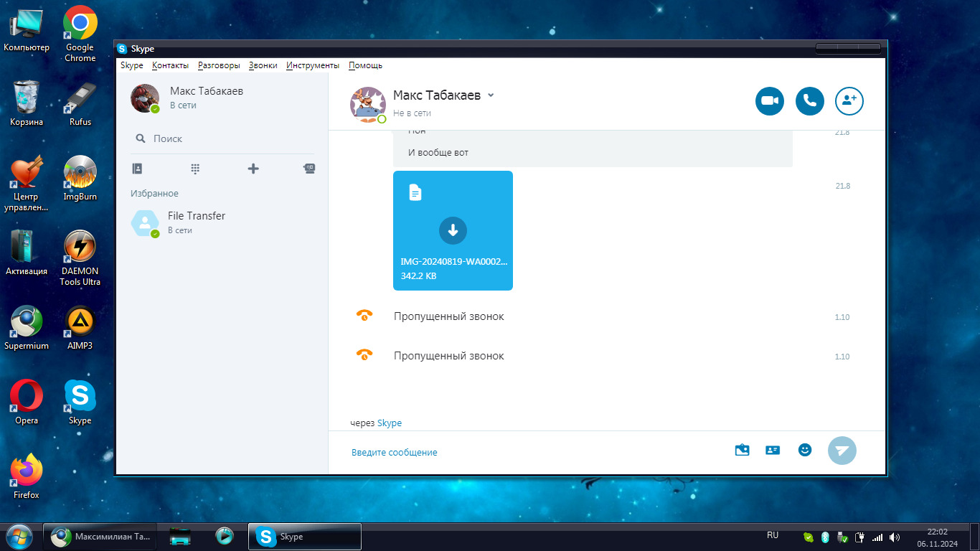Image resolution: width=980 pixels, height=551 pixels.
Task: Open the Skype menu
Action: click(x=132, y=65)
